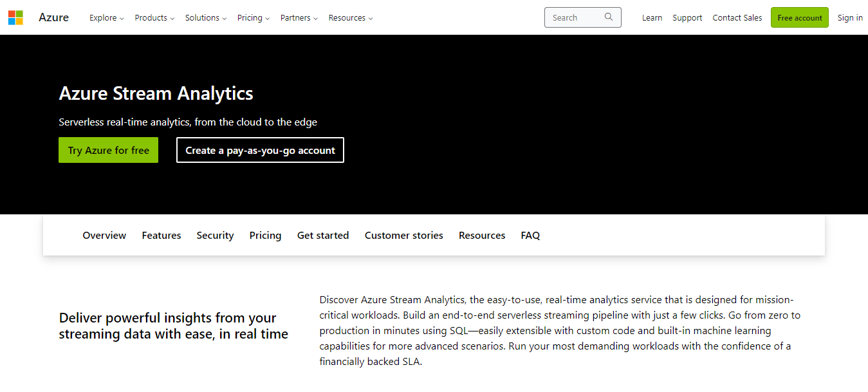Switch to the Features tab
This screenshot has height=392, width=868.
tap(161, 235)
